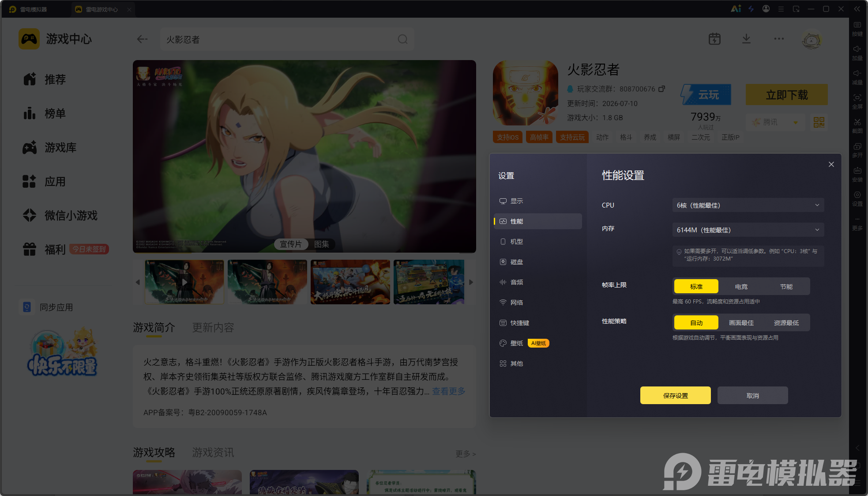868x496 pixels.
Task: Switch to 游戏攻略 tab
Action: 154,453
